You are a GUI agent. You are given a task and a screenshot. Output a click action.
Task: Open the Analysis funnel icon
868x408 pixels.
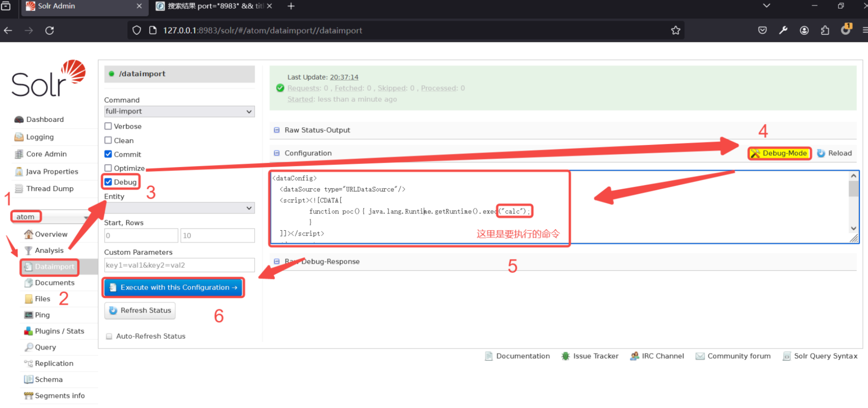[x=28, y=250]
